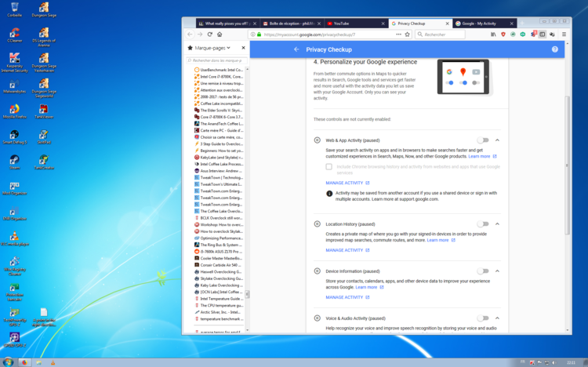Go back with the Firefox back arrow
Viewport: 588px width, 367px height.
tap(191, 35)
